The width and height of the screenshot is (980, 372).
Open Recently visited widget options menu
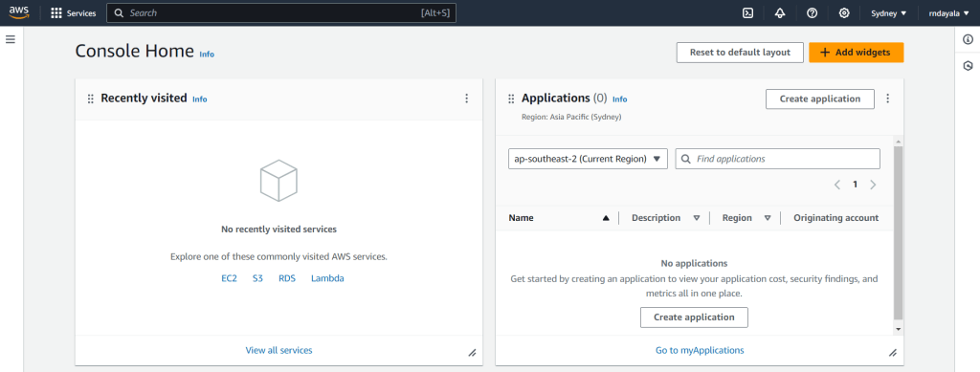coord(466,98)
